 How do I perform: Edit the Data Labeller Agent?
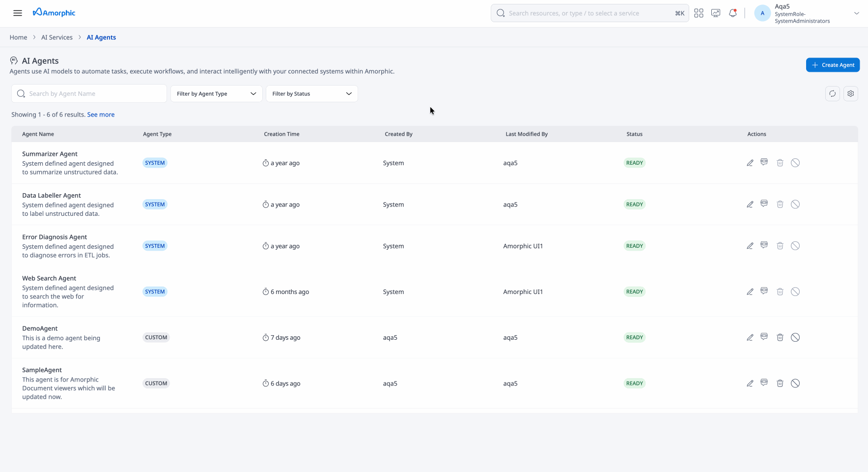click(x=750, y=204)
